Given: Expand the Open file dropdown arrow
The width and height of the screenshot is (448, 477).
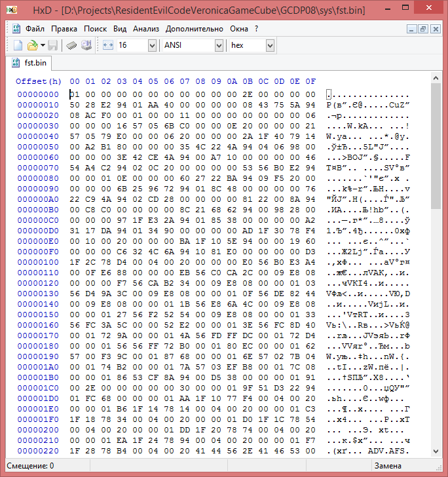Looking at the screenshot, I should pos(43,46).
